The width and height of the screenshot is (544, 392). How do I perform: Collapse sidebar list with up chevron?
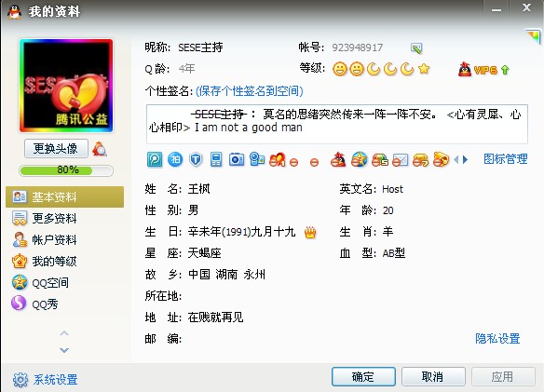point(64,333)
